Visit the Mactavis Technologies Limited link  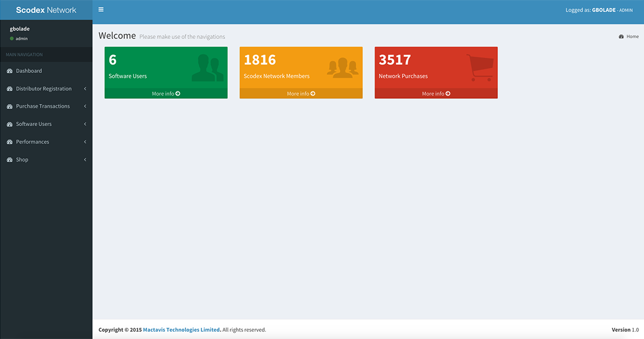tap(181, 330)
